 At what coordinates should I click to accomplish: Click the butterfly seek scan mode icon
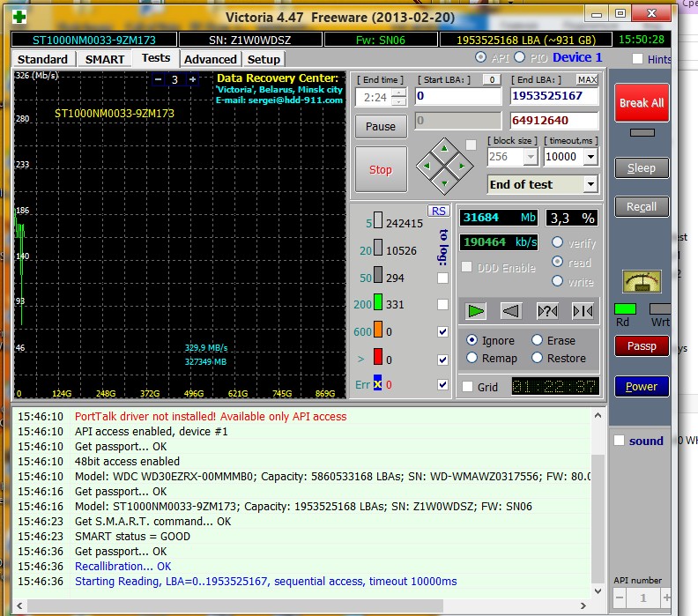(x=582, y=310)
